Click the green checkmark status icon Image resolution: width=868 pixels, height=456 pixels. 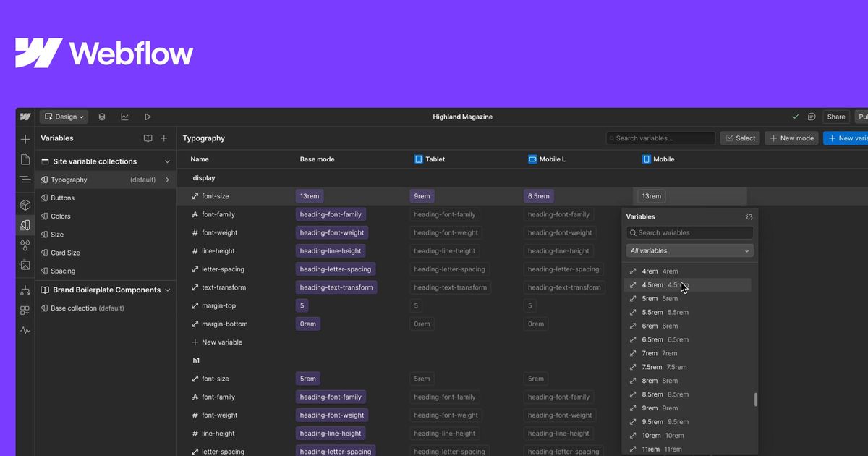(x=796, y=117)
